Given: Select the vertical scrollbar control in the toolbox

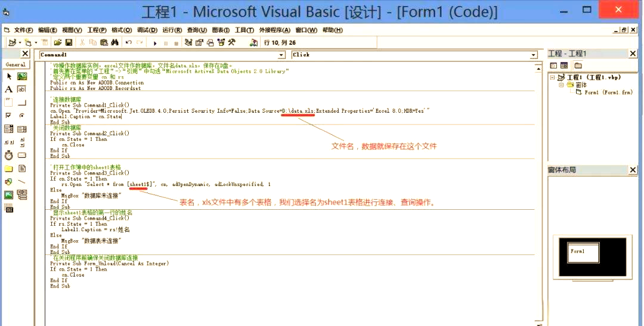Looking at the screenshot, I should (x=22, y=142).
